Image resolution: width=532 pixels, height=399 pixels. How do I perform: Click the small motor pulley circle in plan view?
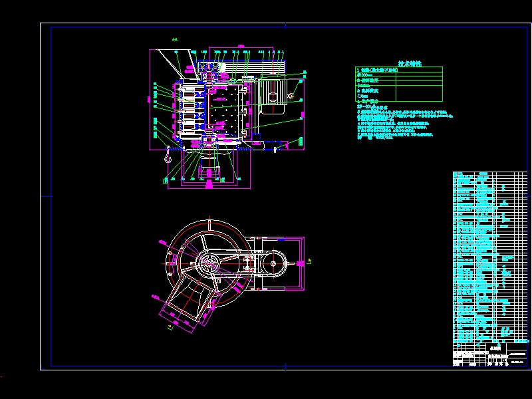[274, 263]
